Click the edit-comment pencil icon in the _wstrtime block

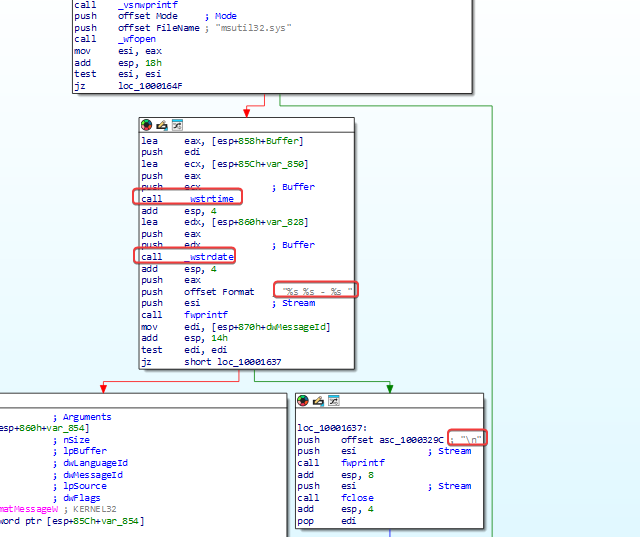coord(162,125)
